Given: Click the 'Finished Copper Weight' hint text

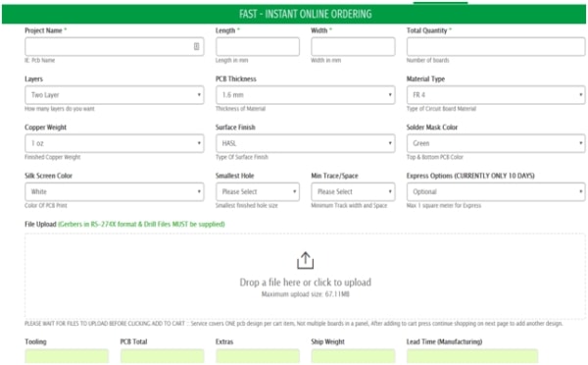Looking at the screenshot, I should 53,157.
